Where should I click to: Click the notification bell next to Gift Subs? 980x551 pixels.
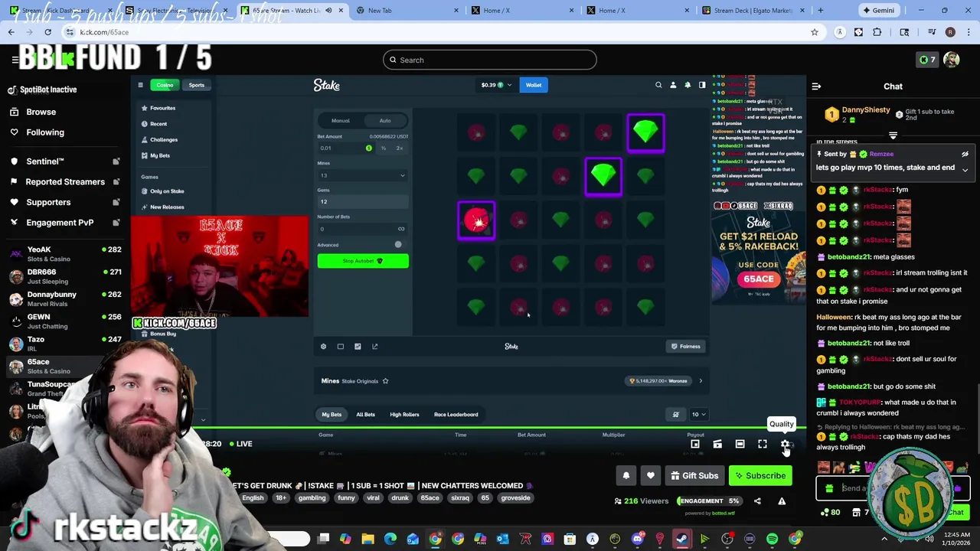tap(626, 476)
